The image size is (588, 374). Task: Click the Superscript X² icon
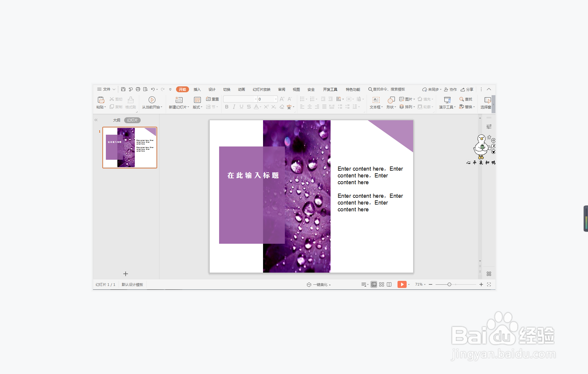[266, 107]
